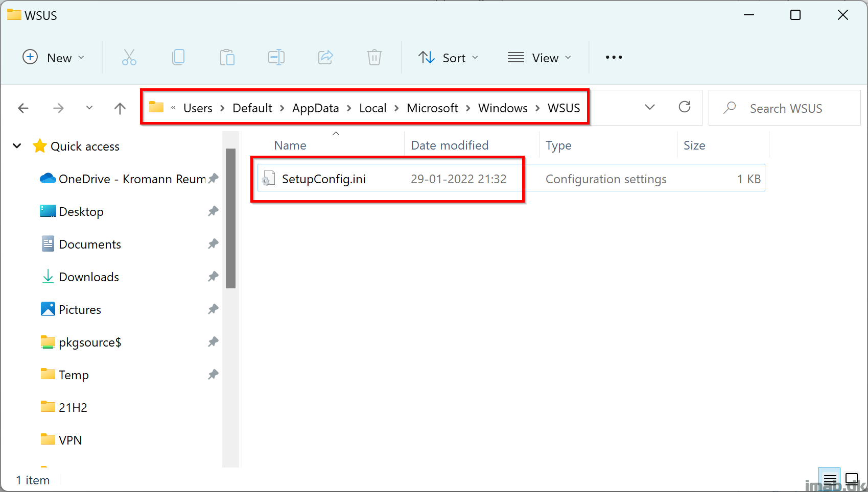868x492 pixels.
Task: Open the View layout dropdown
Action: 539,58
